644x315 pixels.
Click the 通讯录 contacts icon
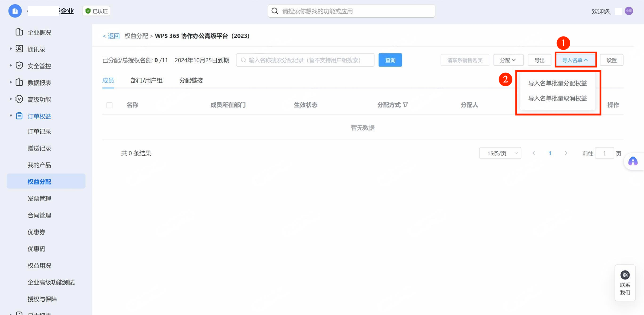point(19,49)
